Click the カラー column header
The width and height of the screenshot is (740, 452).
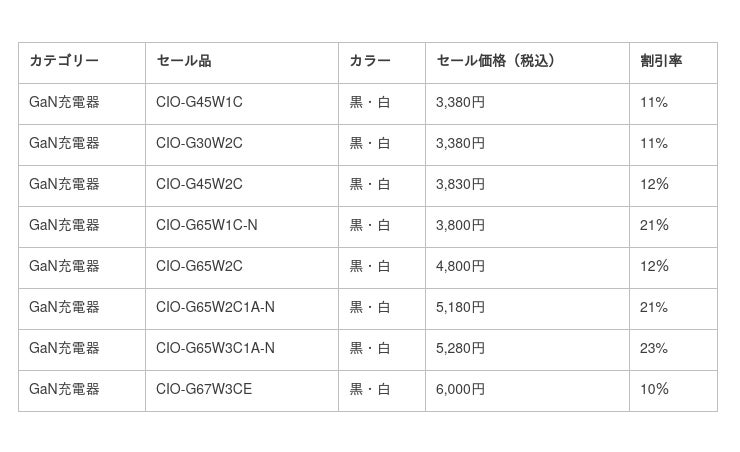click(x=369, y=62)
